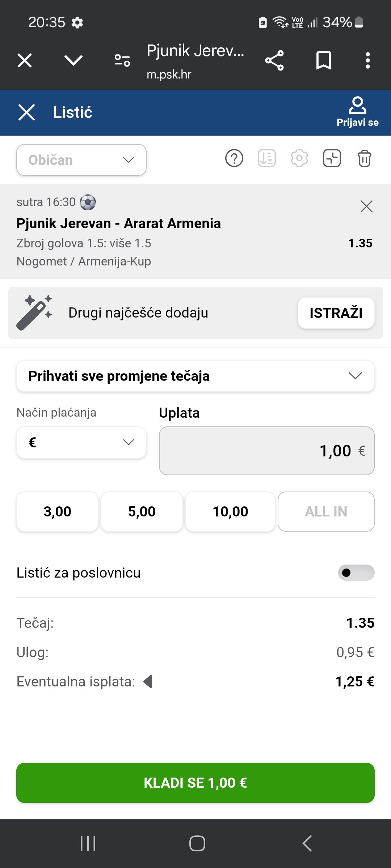Click the ISTRAŽI button

336,313
